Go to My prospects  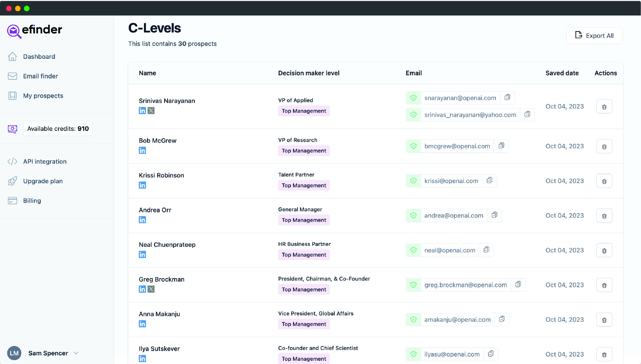tap(43, 96)
